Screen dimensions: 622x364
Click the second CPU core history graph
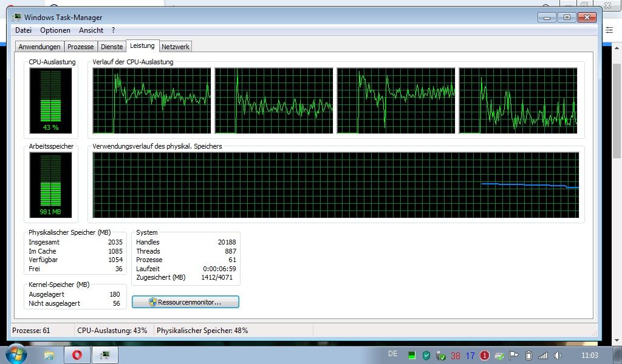pyautogui.click(x=274, y=101)
